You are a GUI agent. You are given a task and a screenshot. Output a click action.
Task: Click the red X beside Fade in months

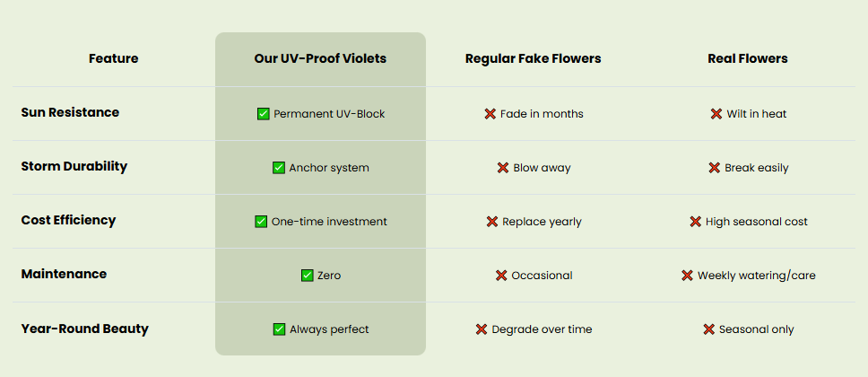(490, 114)
